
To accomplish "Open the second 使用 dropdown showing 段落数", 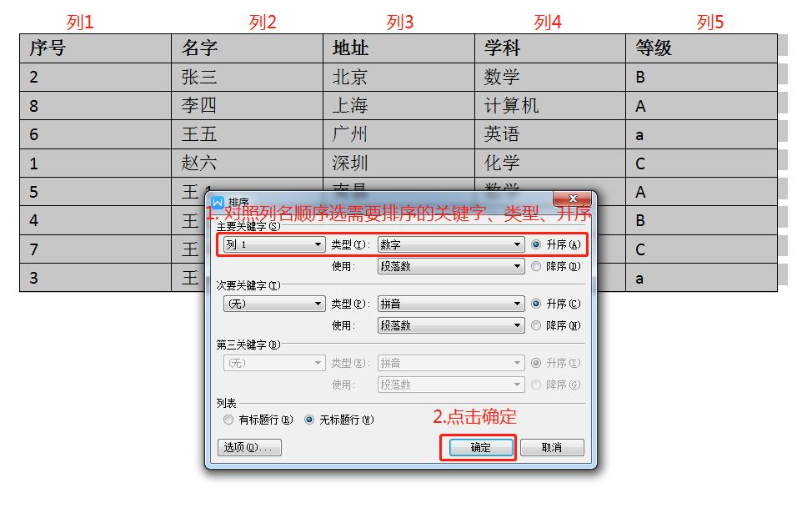I will pos(449,325).
